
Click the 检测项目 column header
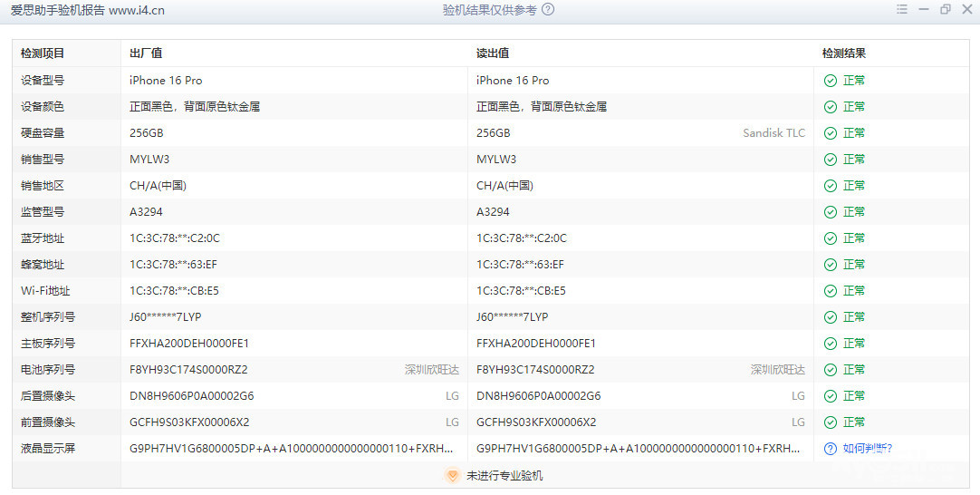43,53
